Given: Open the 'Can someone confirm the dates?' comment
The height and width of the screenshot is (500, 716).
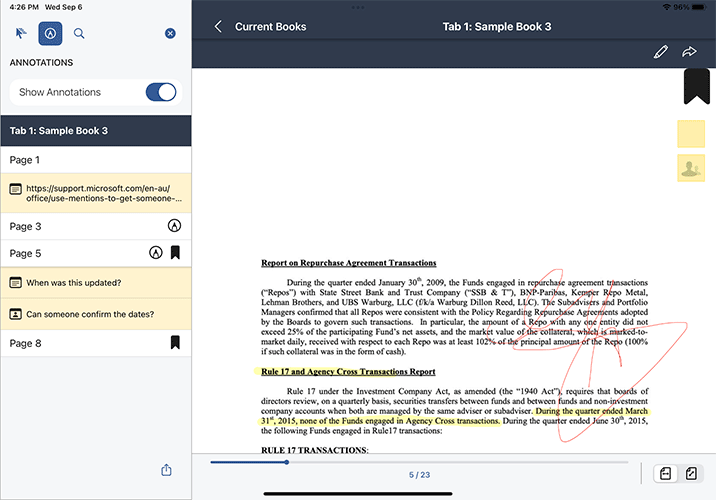Looking at the screenshot, I should pos(95,314).
